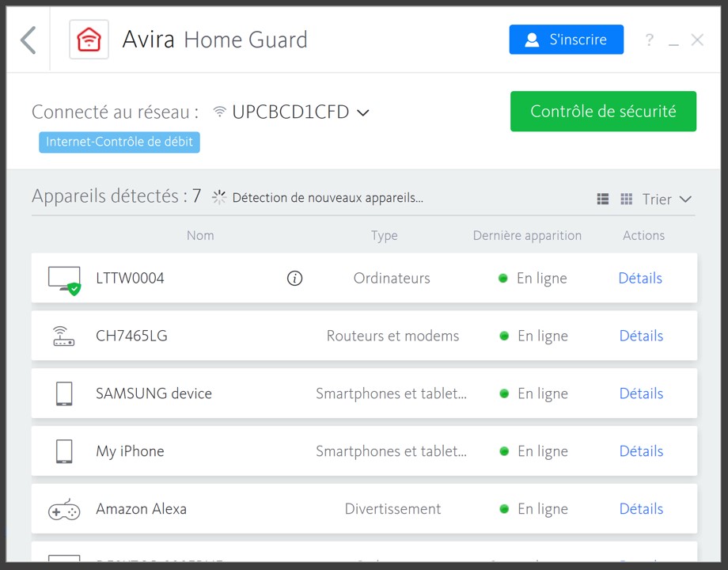Close the Avira Home Guard window
Viewport: 728px width, 570px height.
pos(697,40)
